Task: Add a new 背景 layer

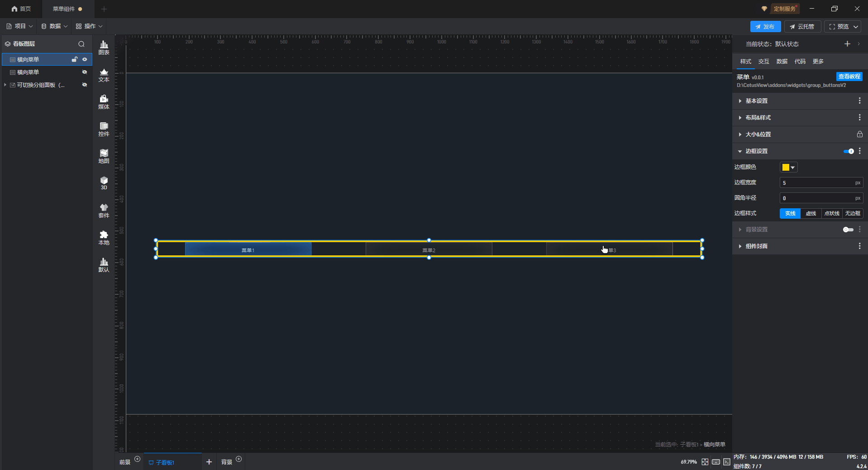Action: point(239,459)
